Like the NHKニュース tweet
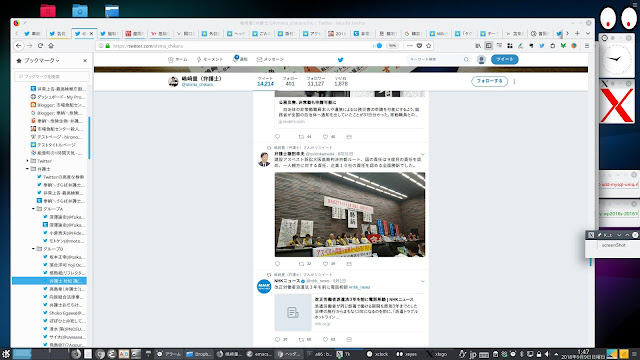Screen dimensions: 640x360 (325, 339)
